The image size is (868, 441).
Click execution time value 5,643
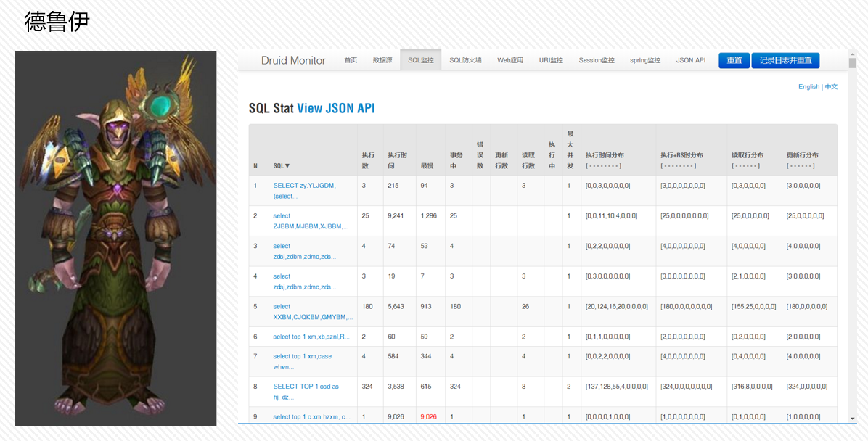(x=396, y=307)
